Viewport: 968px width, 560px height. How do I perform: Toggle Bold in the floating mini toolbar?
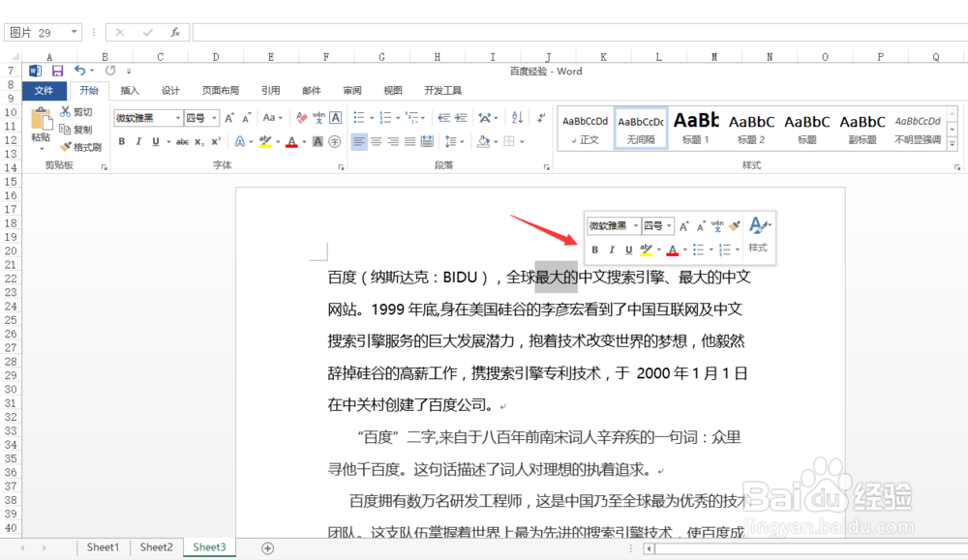pyautogui.click(x=594, y=250)
